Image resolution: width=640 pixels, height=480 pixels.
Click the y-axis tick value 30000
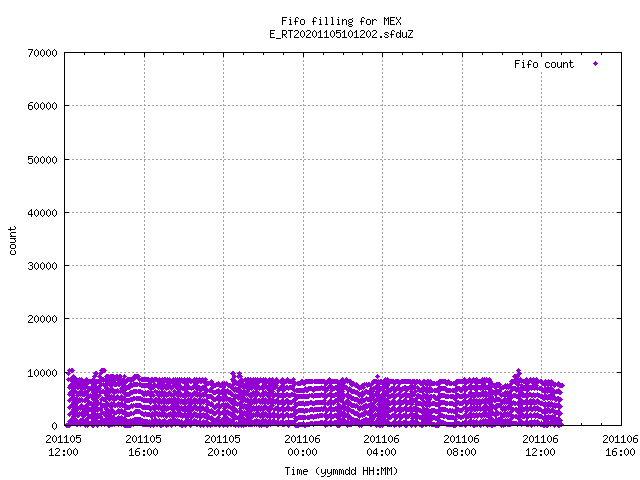tap(42, 266)
